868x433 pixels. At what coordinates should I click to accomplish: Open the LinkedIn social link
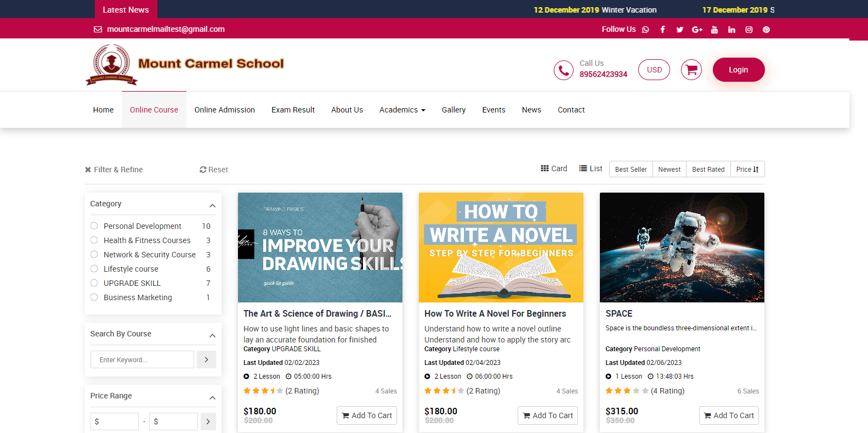click(x=731, y=30)
